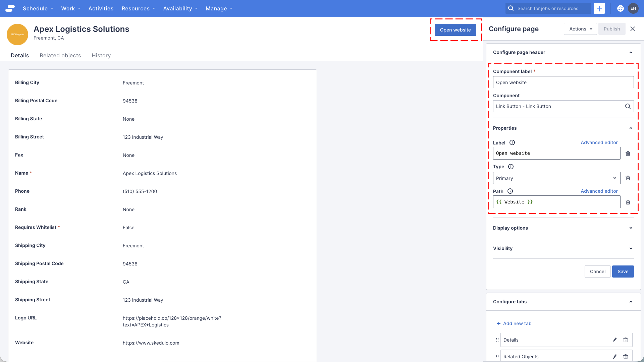Save the configure page changes
This screenshot has width=644, height=362.
click(x=623, y=271)
